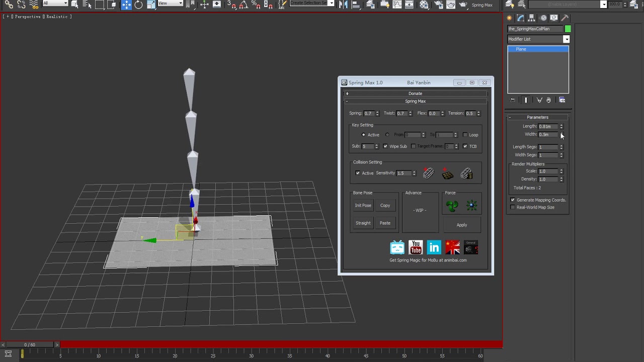The image size is (644, 362).
Task: Open the YouTube link icon
Action: pos(416,247)
